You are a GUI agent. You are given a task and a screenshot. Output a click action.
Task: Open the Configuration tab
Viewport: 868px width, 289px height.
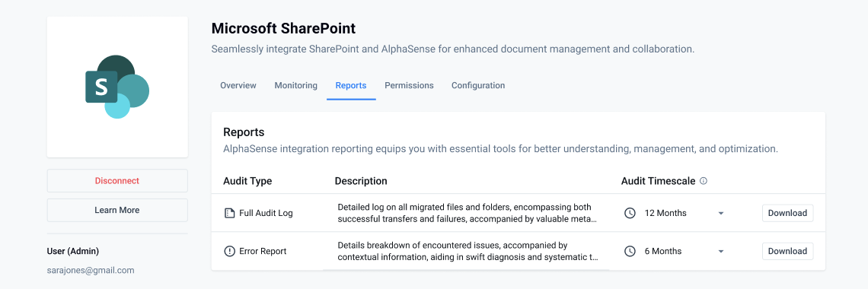click(478, 86)
